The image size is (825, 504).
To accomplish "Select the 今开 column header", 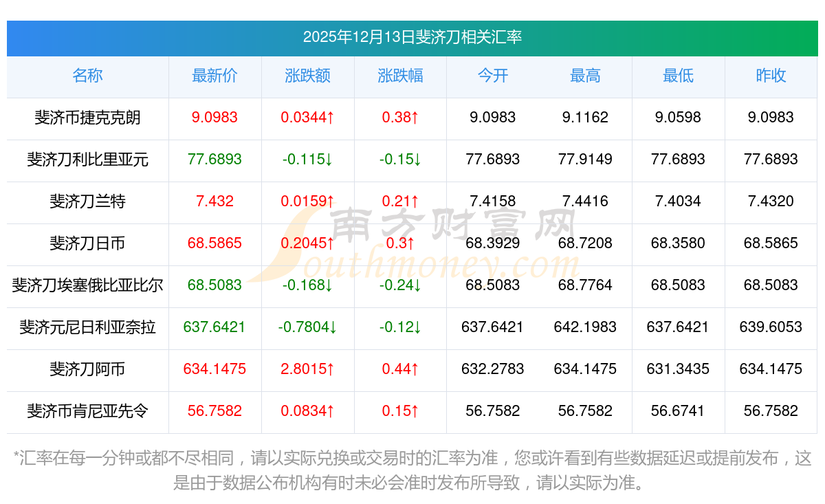I will click(x=493, y=76).
